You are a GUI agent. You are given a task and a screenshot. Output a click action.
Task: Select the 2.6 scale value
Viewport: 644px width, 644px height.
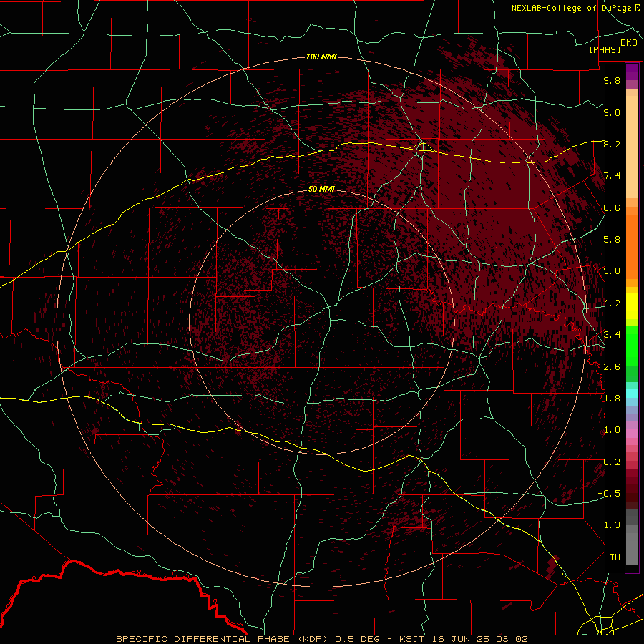(612, 367)
